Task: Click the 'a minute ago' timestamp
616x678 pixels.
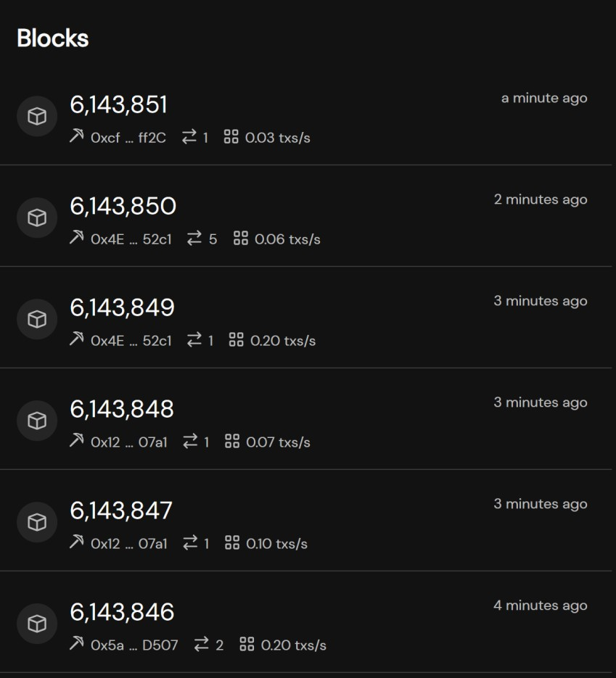Action: (x=545, y=98)
